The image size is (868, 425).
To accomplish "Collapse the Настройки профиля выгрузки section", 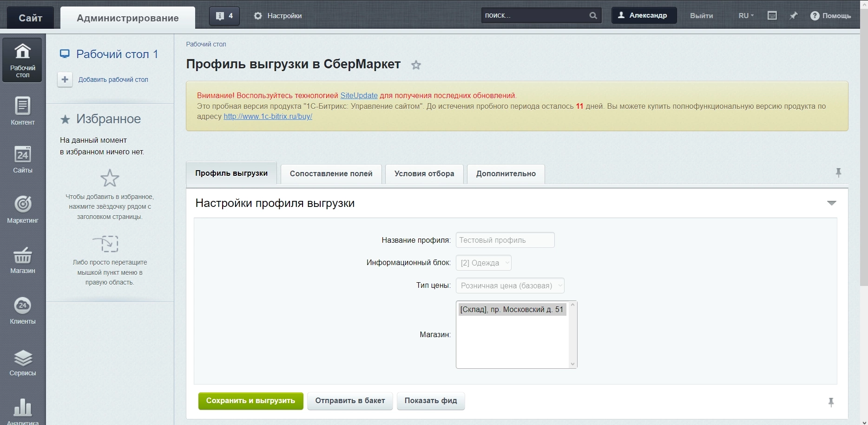I will [831, 203].
